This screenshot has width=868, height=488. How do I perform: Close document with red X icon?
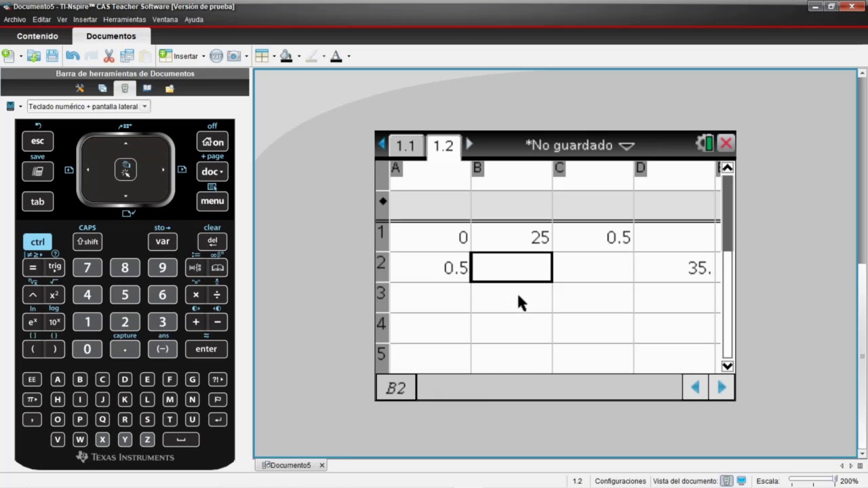(726, 144)
